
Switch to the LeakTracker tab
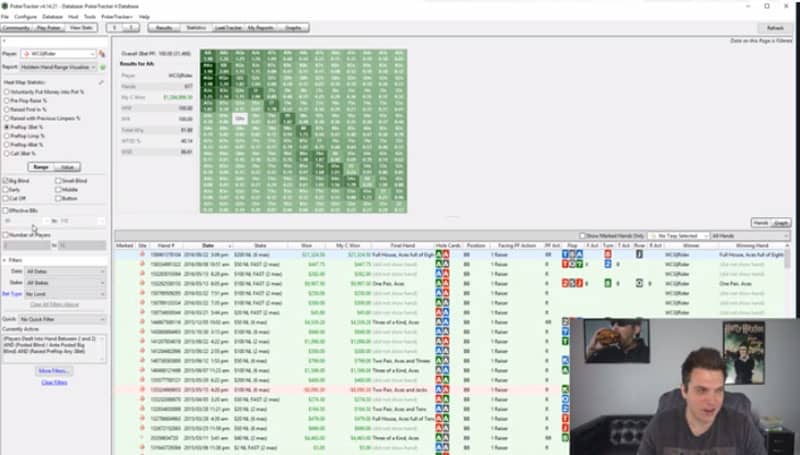(228, 28)
